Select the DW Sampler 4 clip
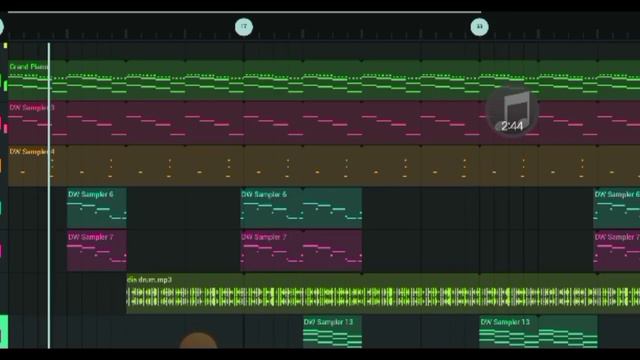 324,166
